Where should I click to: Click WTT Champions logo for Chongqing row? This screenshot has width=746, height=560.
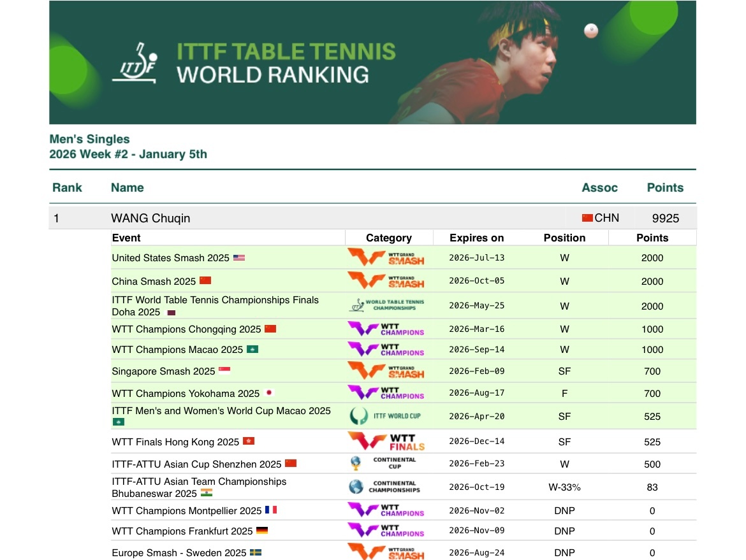(x=386, y=329)
